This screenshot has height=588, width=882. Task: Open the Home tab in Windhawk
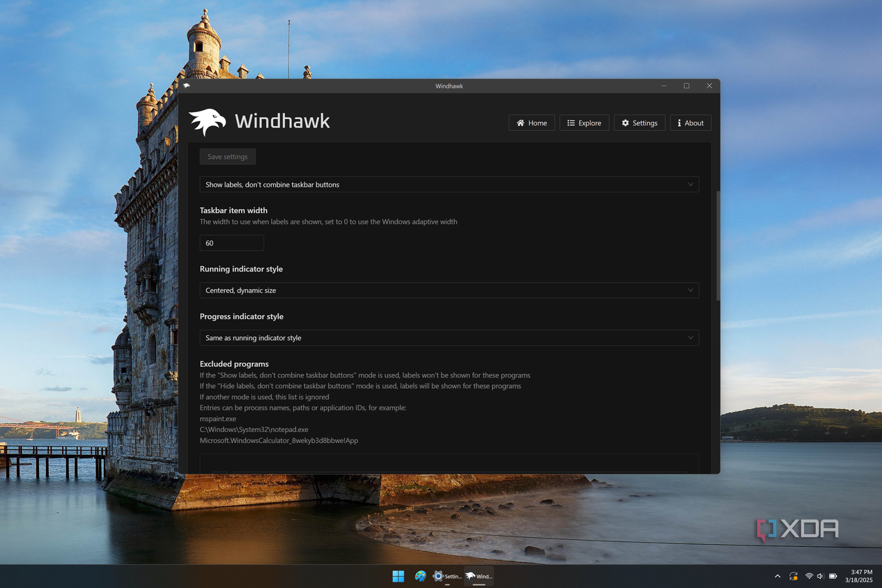(x=532, y=123)
